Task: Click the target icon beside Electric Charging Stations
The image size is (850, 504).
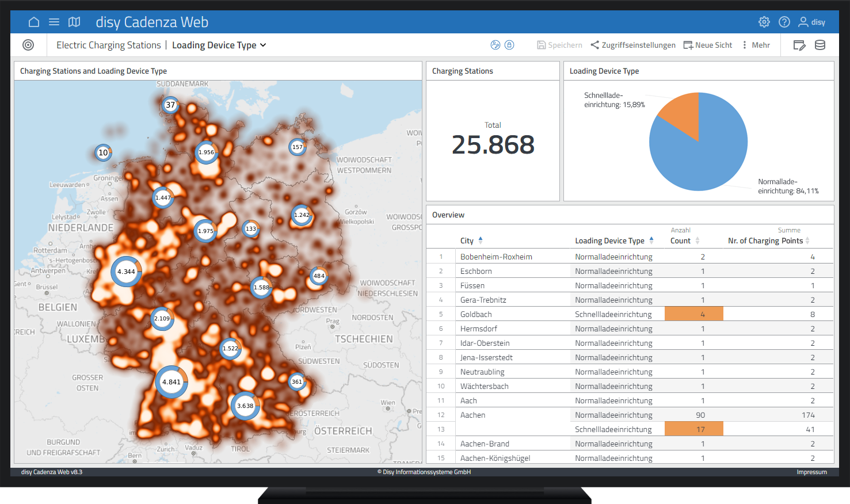Action: click(x=28, y=45)
